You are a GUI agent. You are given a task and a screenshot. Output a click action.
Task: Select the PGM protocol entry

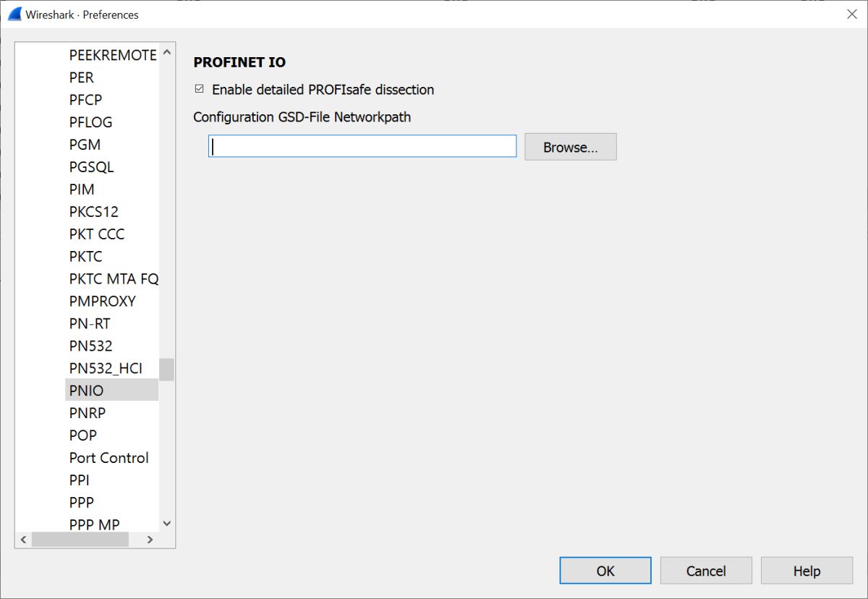(x=85, y=145)
